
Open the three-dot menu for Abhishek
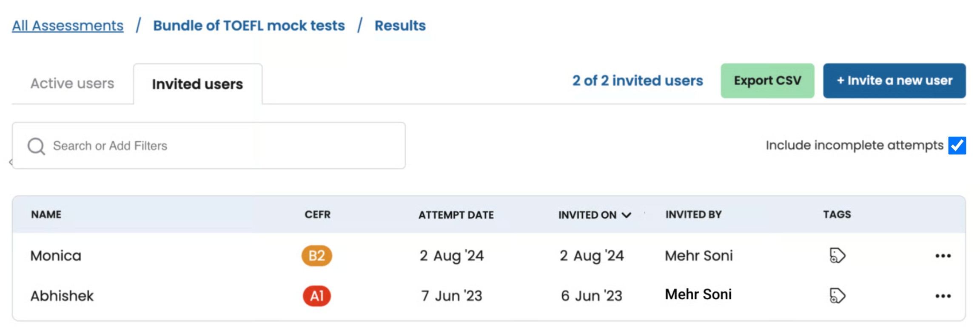point(943,296)
